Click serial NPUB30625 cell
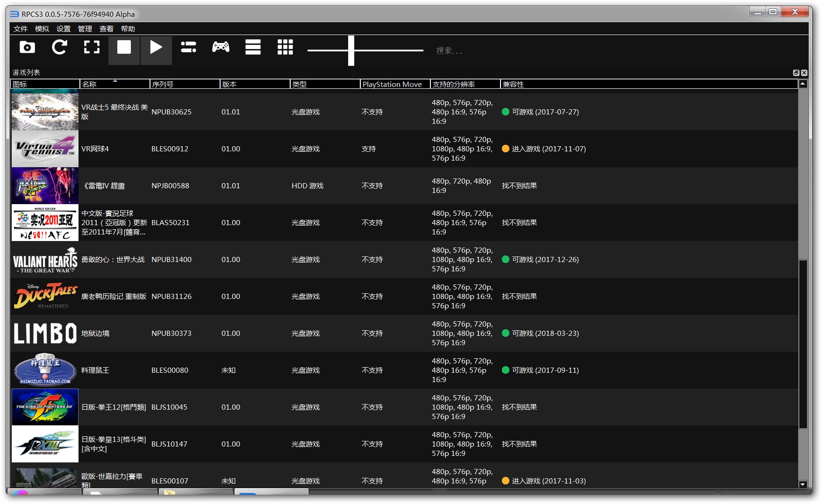 click(x=172, y=112)
